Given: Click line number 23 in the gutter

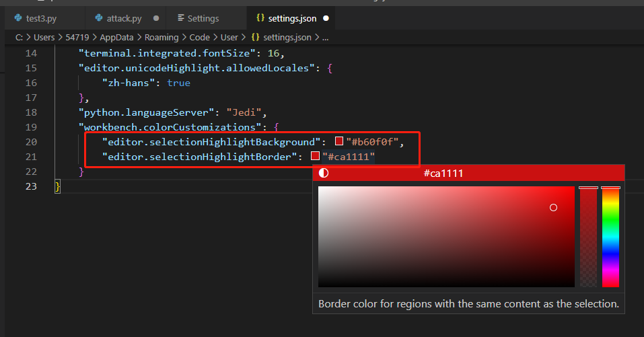Looking at the screenshot, I should point(31,186).
